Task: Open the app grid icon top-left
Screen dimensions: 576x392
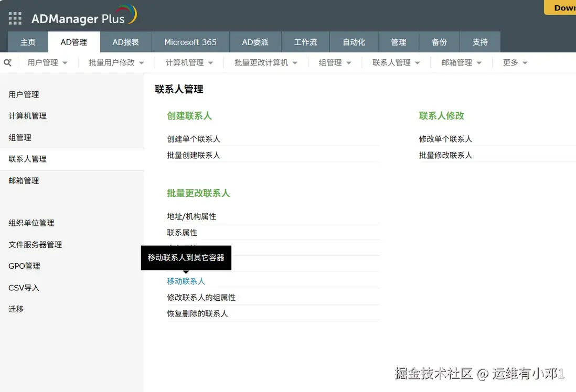Action: click(15, 18)
